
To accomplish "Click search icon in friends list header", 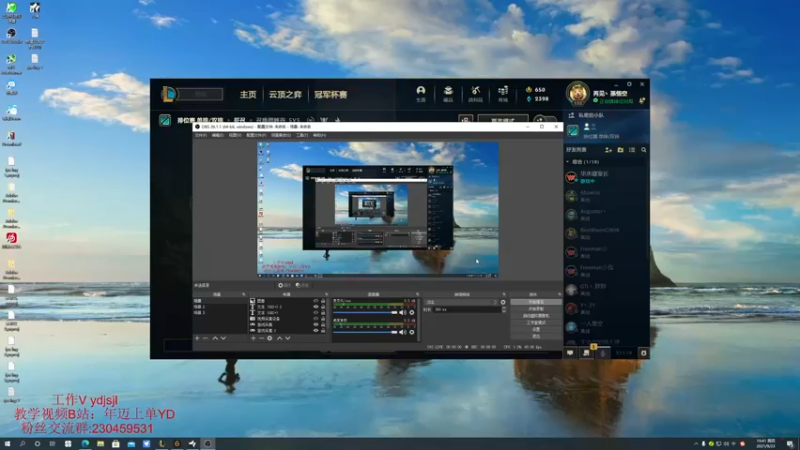I will click(x=644, y=150).
